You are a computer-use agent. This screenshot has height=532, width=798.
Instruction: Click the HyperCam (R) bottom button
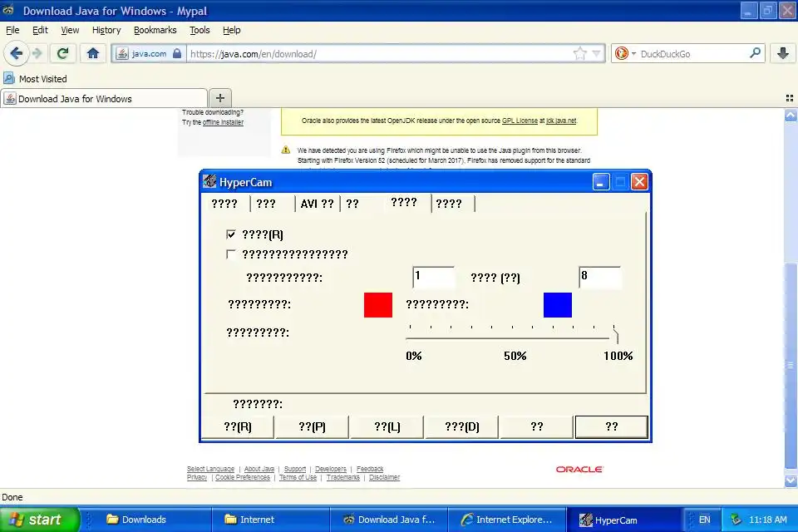point(238,426)
